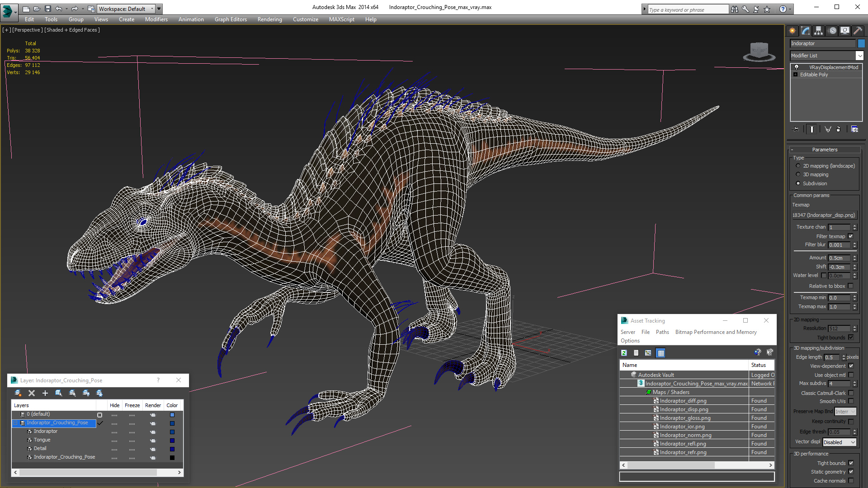Image resolution: width=868 pixels, height=488 pixels.
Task: Open the Graph Editors menu
Action: pos(231,19)
